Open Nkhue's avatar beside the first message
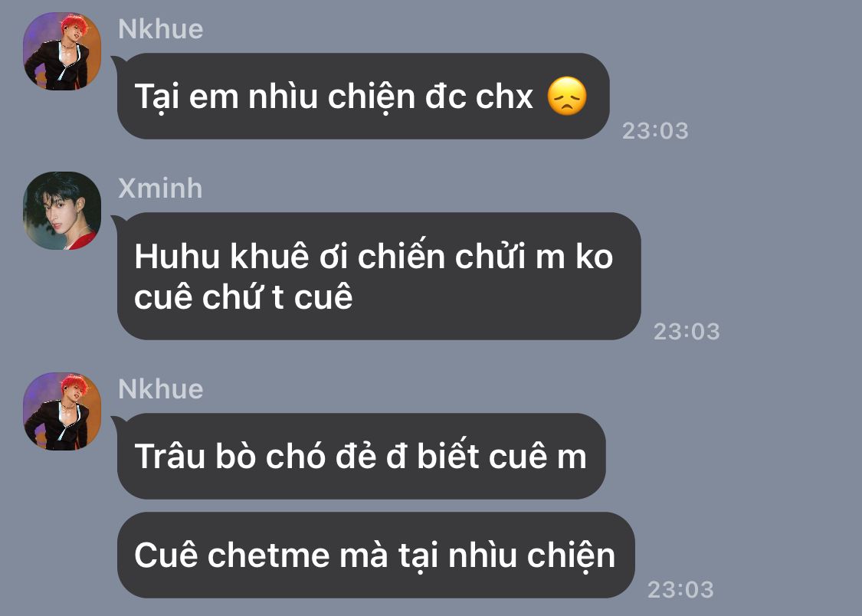Viewport: 862px width, 616px height. click(x=62, y=51)
